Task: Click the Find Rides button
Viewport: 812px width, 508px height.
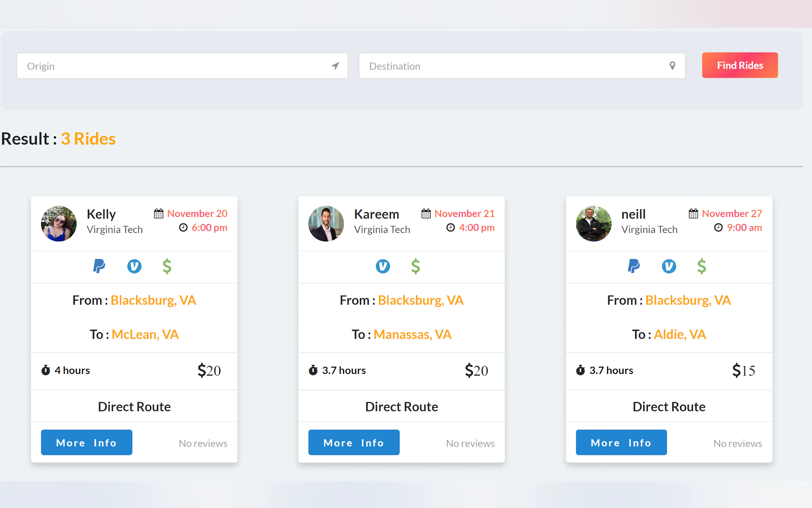Action: coord(739,65)
